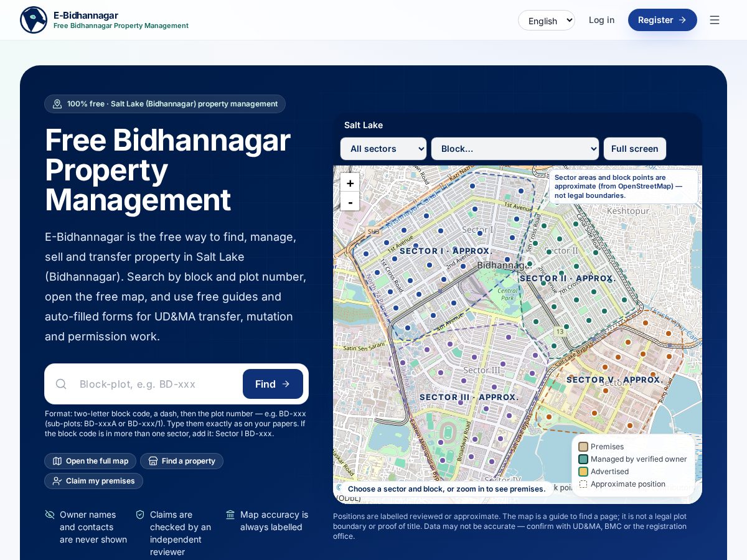Click the Keshtopur label on map
Image resolution: width=747 pixels, height=560 pixels.
(627, 211)
